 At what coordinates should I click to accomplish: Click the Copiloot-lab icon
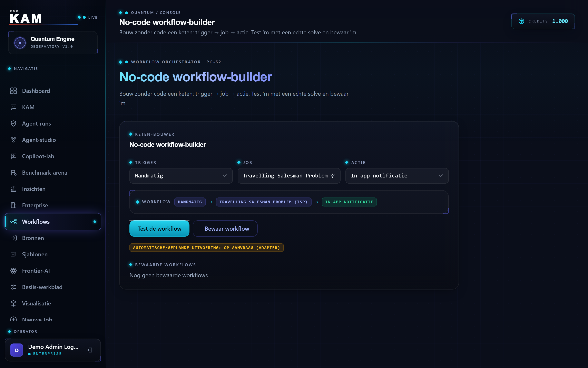coord(13,156)
